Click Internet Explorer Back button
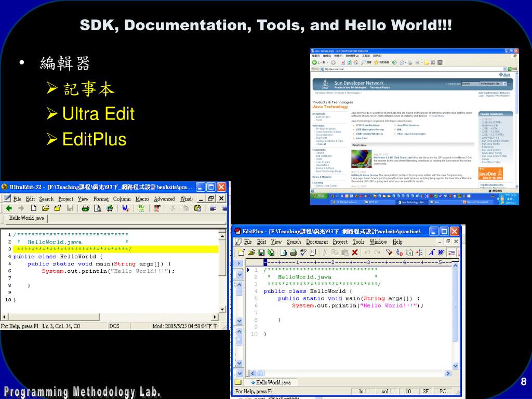Image resolution: width=532 pixels, height=399 pixels. coord(318,62)
